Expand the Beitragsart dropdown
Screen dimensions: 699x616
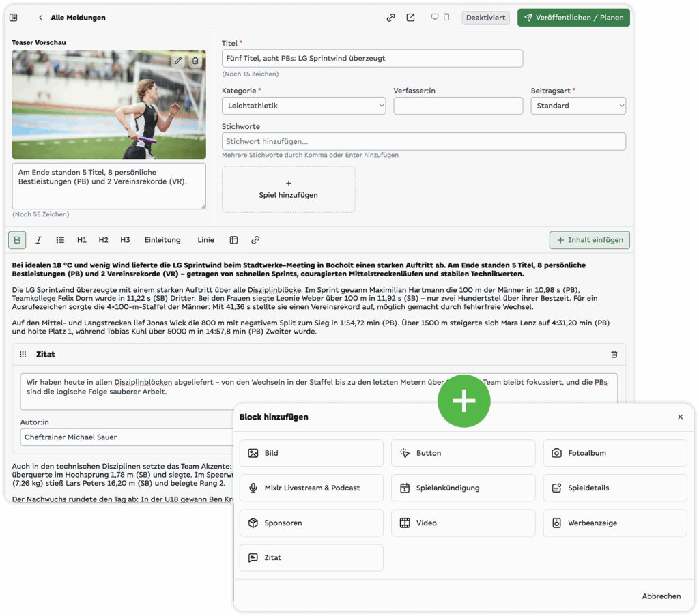click(578, 106)
